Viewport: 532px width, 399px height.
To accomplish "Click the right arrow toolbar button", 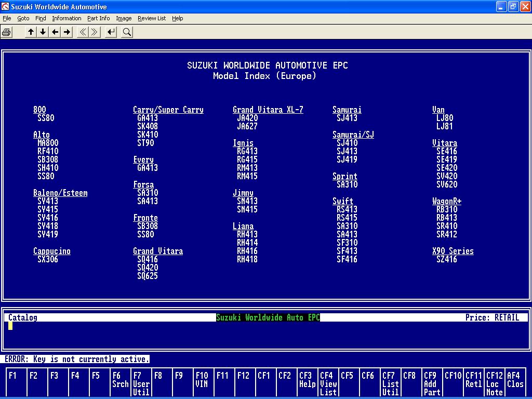I will pyautogui.click(x=67, y=32).
